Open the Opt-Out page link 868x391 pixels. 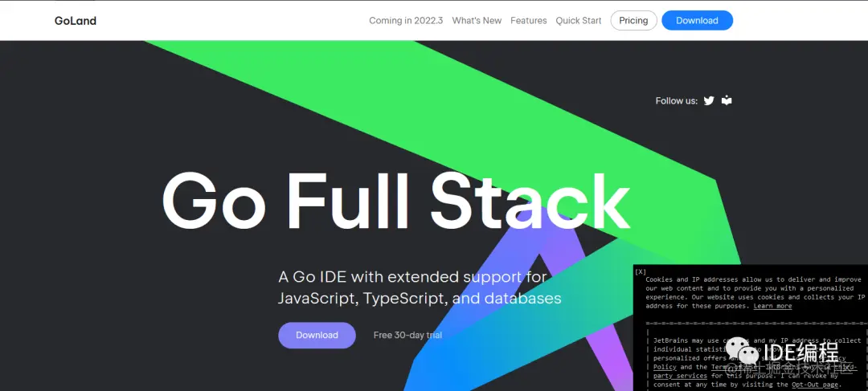point(815,385)
